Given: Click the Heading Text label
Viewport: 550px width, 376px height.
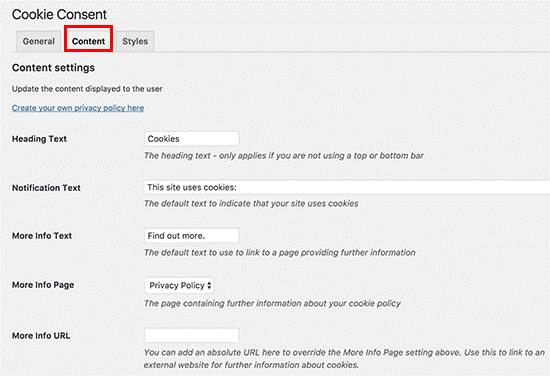Looking at the screenshot, I should 39,139.
